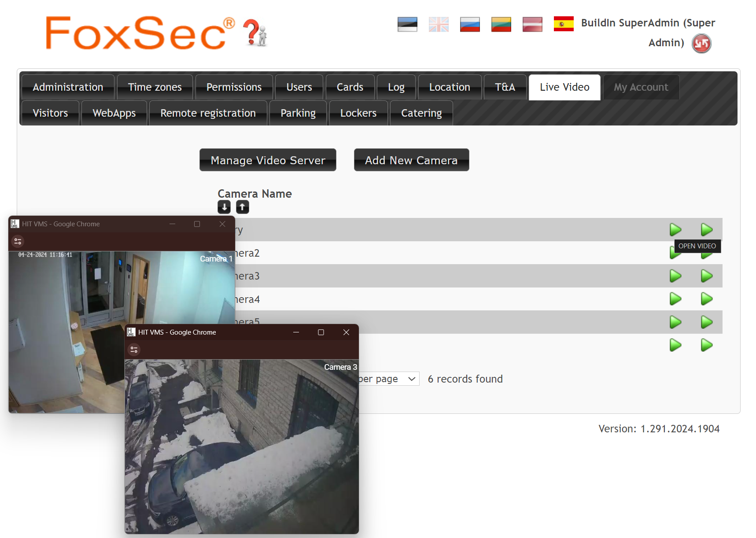
Task: Click the Add New Camera button
Action: pos(411,160)
